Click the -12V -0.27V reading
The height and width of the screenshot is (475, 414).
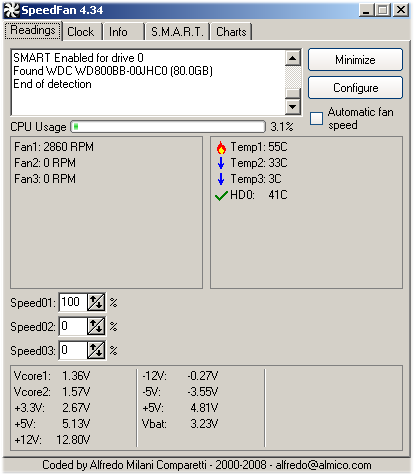[x=180, y=376]
